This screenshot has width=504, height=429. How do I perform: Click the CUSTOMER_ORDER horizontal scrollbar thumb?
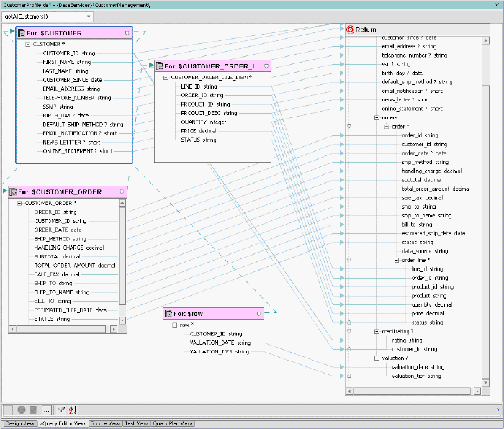(x=61, y=329)
